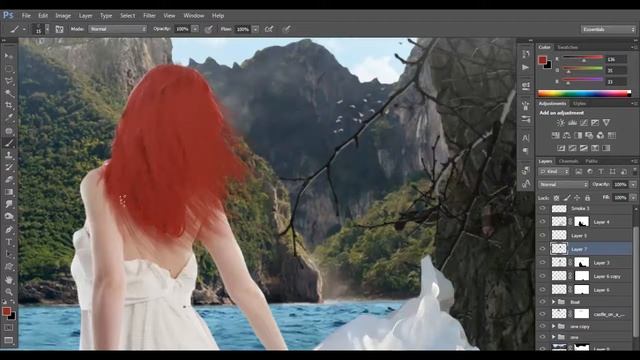Select the Gradient tool
640x360 pixels.
(x=9, y=192)
